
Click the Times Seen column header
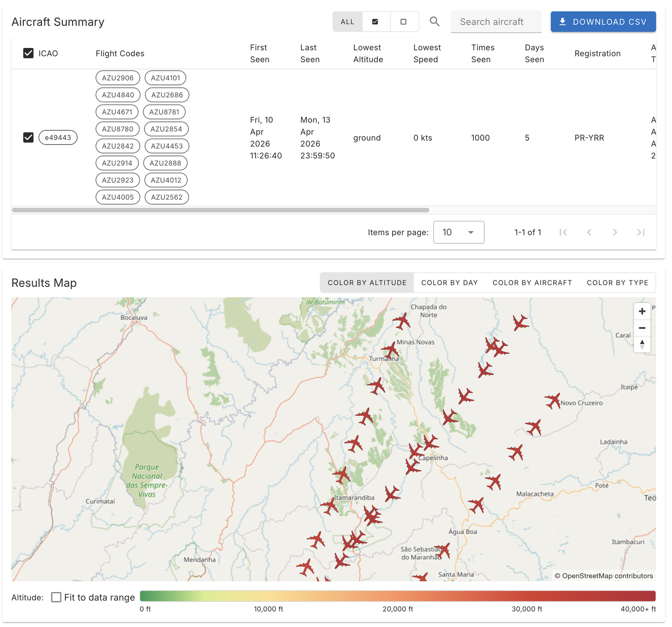483,53
